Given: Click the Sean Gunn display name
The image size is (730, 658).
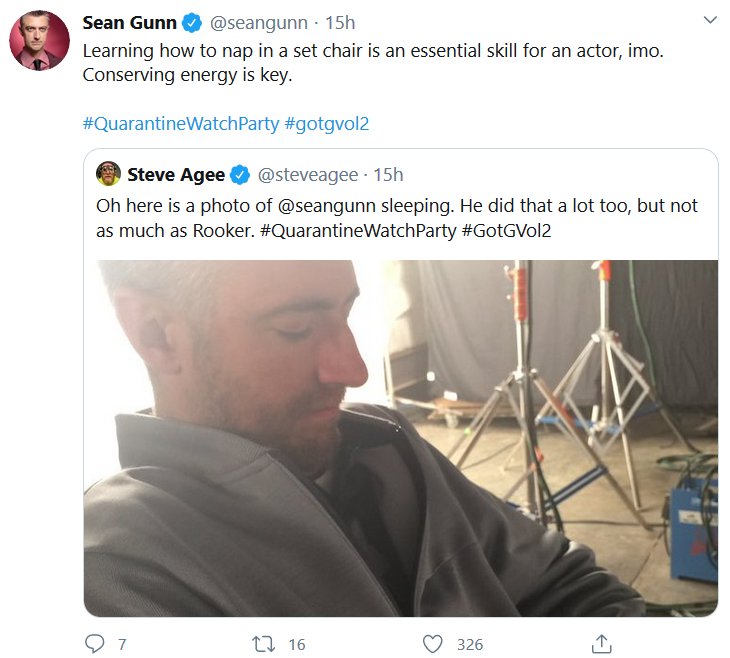Looking at the screenshot, I should click(x=129, y=23).
